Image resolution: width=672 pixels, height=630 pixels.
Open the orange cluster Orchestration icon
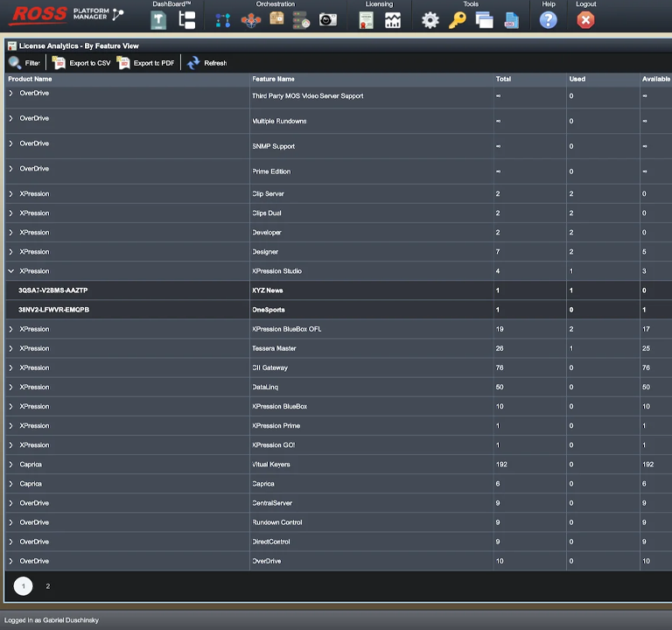[x=251, y=20]
